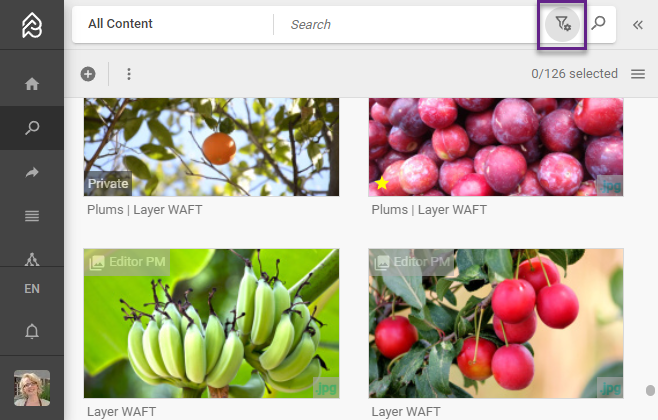Open the sidebar list menu icon
The height and width of the screenshot is (420, 658).
click(x=32, y=216)
